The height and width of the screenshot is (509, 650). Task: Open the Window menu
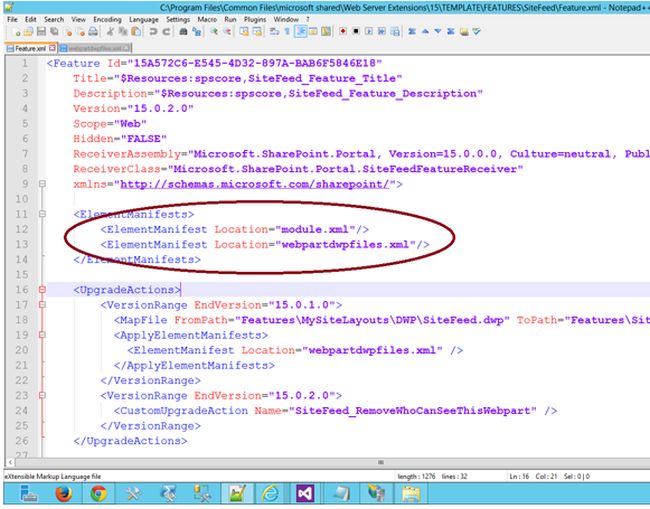(x=286, y=19)
